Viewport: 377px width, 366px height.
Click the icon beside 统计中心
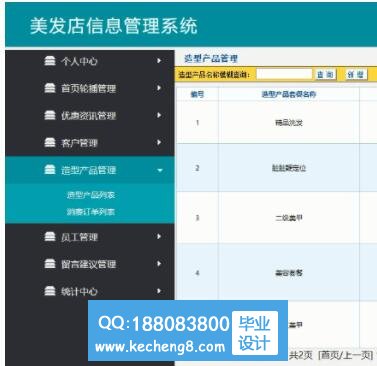pyautogui.click(x=50, y=291)
